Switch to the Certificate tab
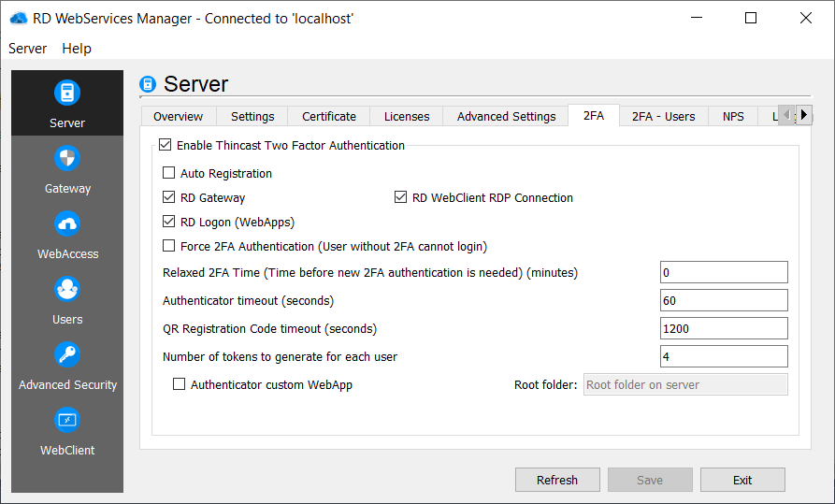 [328, 116]
